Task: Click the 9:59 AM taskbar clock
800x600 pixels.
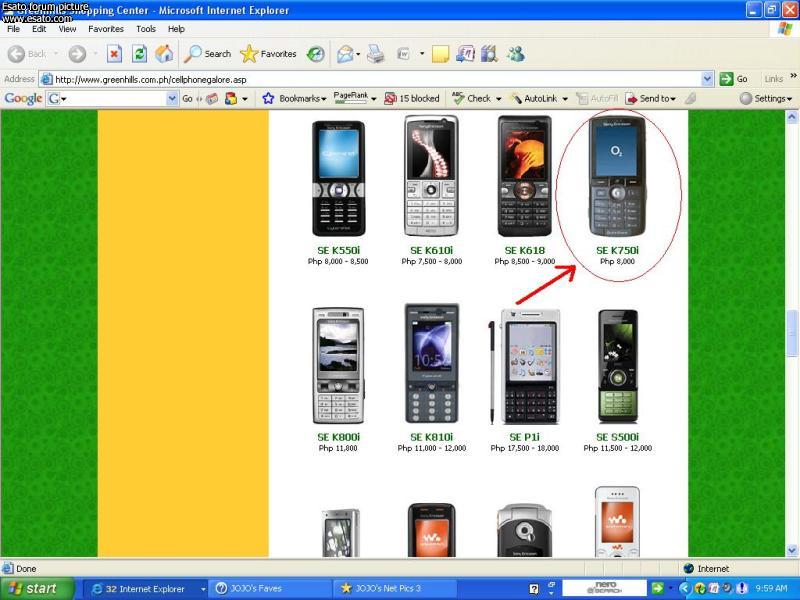Action: coord(771,588)
